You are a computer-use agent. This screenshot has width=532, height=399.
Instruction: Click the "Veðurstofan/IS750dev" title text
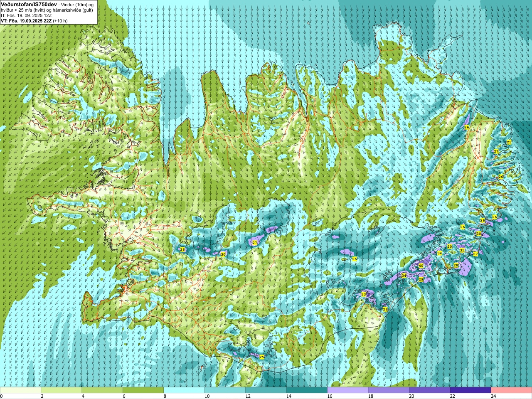pos(29,4)
